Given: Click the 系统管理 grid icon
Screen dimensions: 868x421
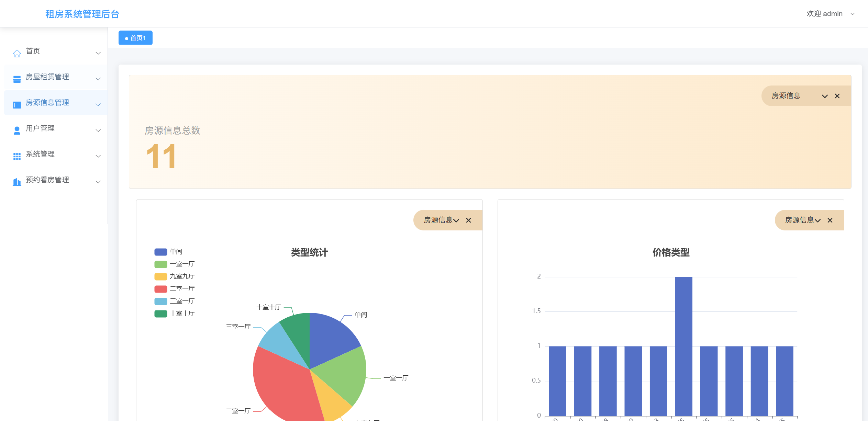Looking at the screenshot, I should point(17,156).
